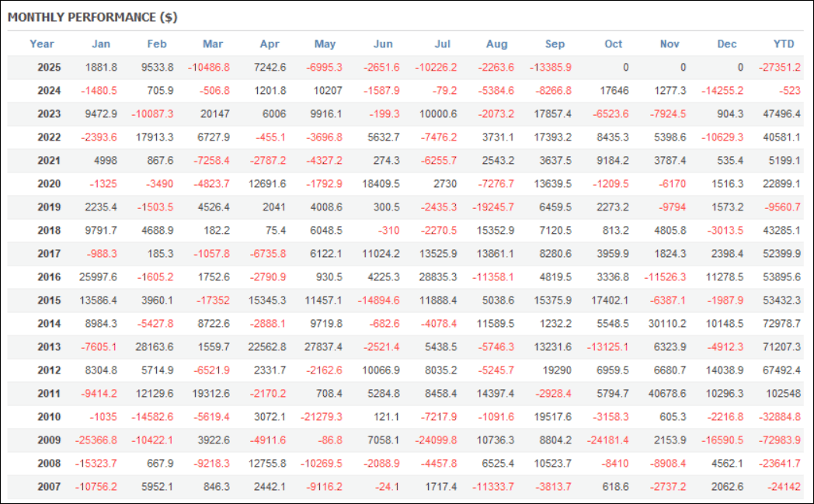814x504 pixels.
Task: Click the Jul column header
Action: (441, 44)
